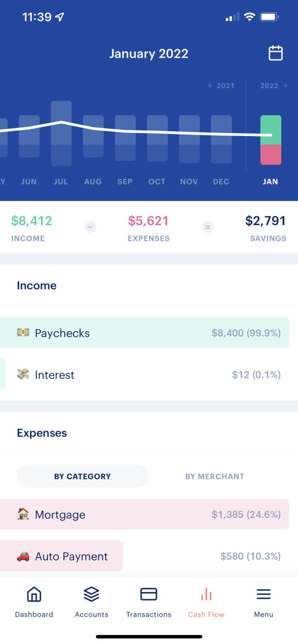Viewport: 298px width, 644px height.
Task: Select the Cash Flow bar chart icon
Action: [206, 594]
